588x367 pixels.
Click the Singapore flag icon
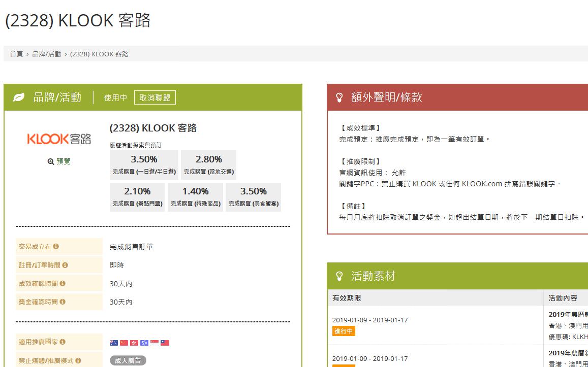(154, 343)
